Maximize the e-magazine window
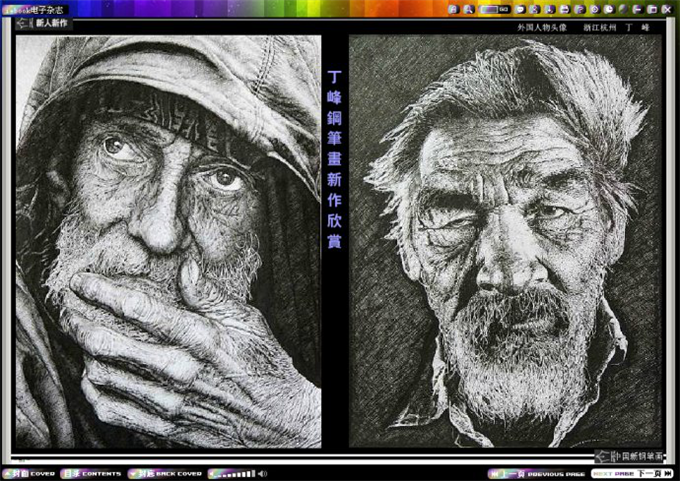Screen dimensions: 680x481 pyautogui.click(x=652, y=9)
